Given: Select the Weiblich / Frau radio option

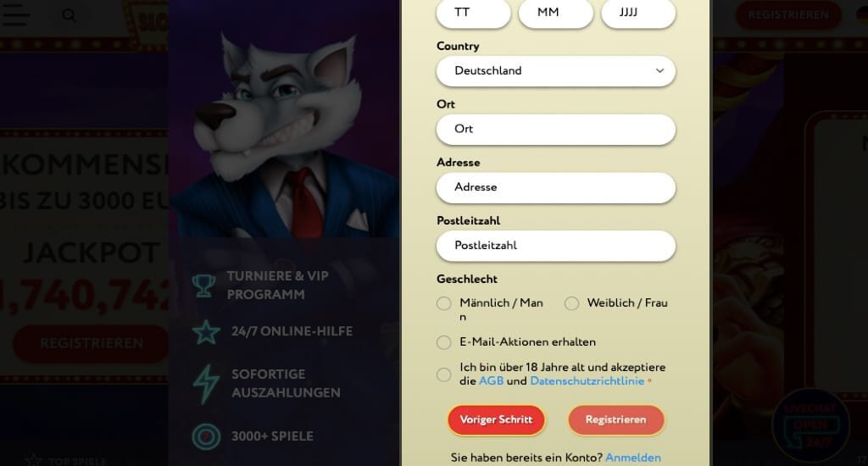Looking at the screenshot, I should [x=571, y=303].
